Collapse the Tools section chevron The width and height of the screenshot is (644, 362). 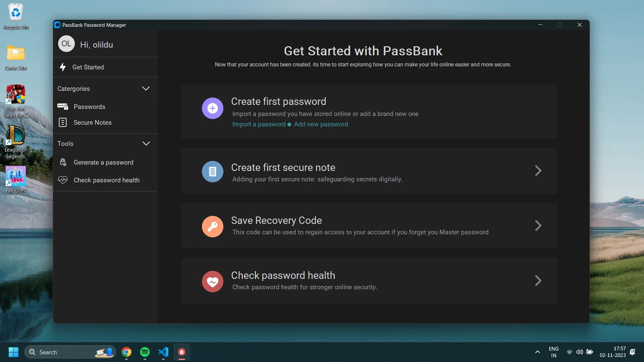(x=146, y=143)
